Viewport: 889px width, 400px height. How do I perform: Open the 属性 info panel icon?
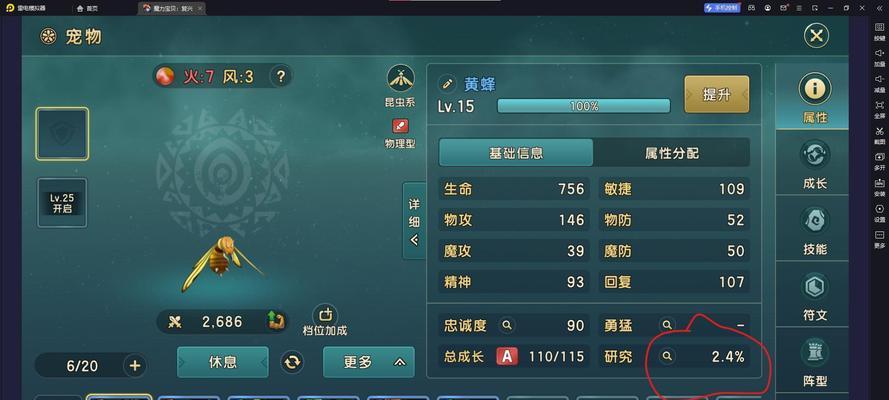point(815,89)
